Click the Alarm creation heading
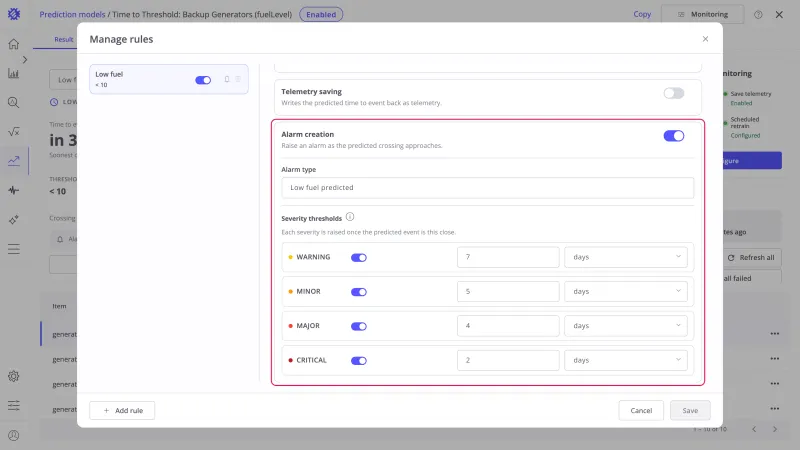Viewport: 800px width, 450px height. click(308, 134)
